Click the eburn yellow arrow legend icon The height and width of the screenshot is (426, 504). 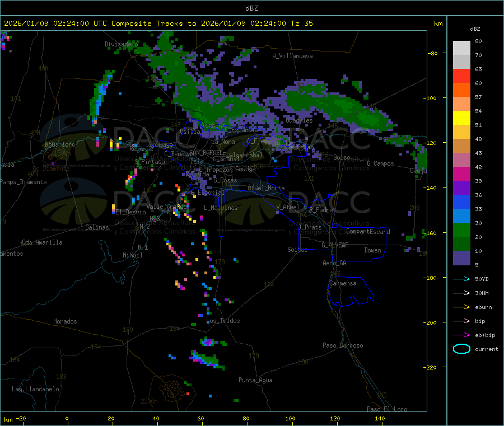coord(461,307)
